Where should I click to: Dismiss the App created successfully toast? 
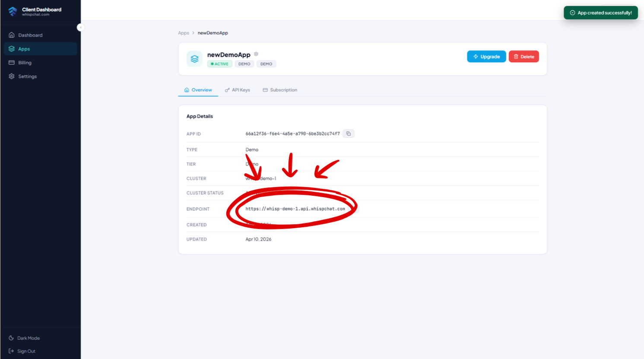[600, 13]
